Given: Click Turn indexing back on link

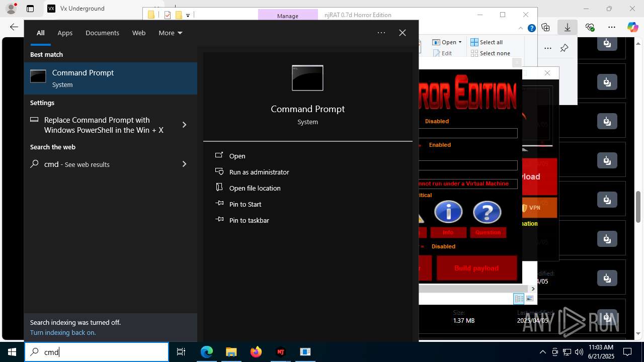Looking at the screenshot, I should point(63,332).
